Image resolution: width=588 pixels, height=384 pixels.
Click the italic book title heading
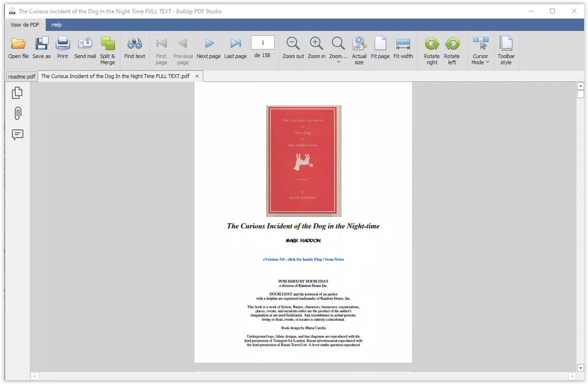(x=303, y=226)
